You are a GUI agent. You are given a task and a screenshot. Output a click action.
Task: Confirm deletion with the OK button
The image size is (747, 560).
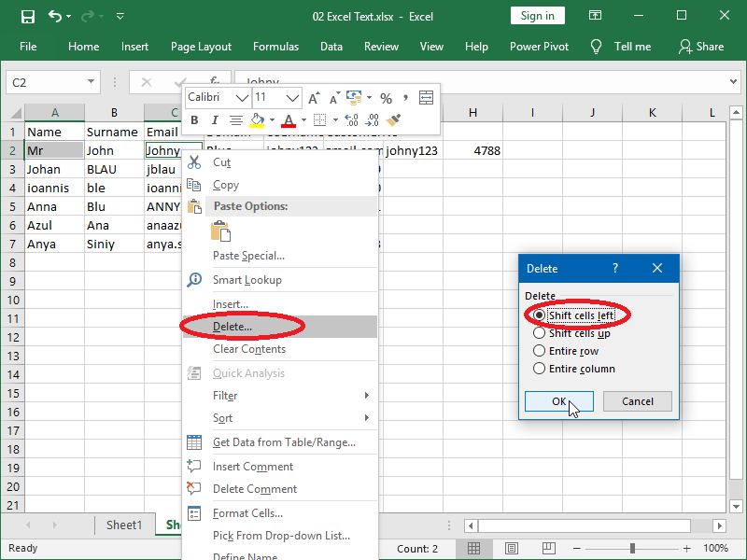tap(558, 400)
